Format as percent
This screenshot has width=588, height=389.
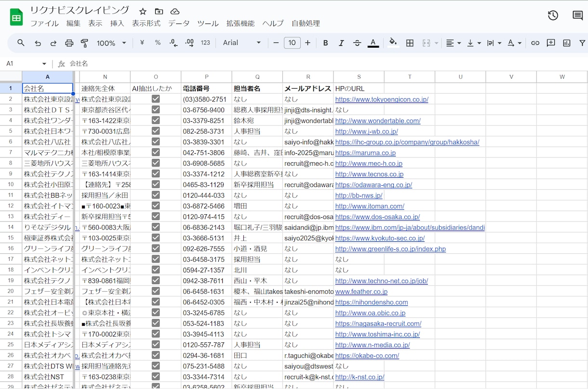point(158,43)
